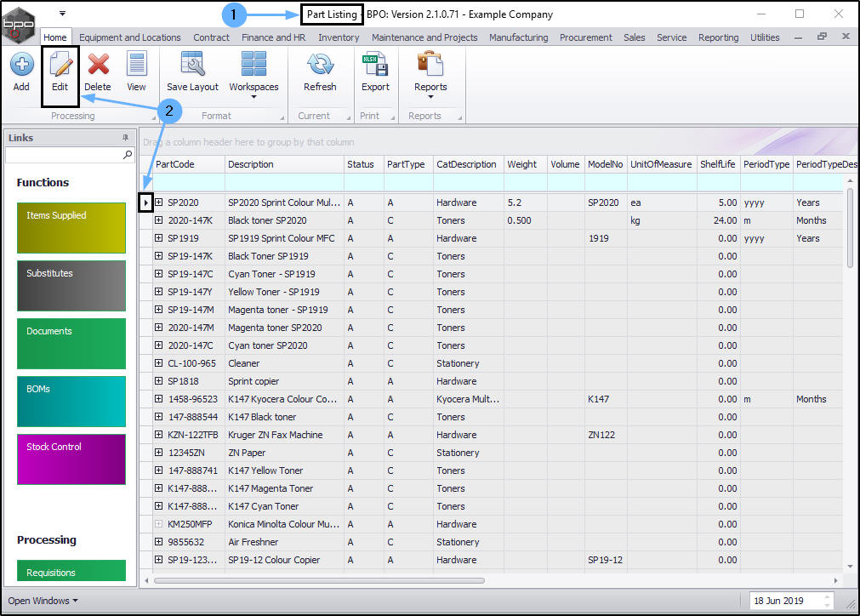Open the Utilities tab
The width and height of the screenshot is (860, 616).
(x=765, y=37)
